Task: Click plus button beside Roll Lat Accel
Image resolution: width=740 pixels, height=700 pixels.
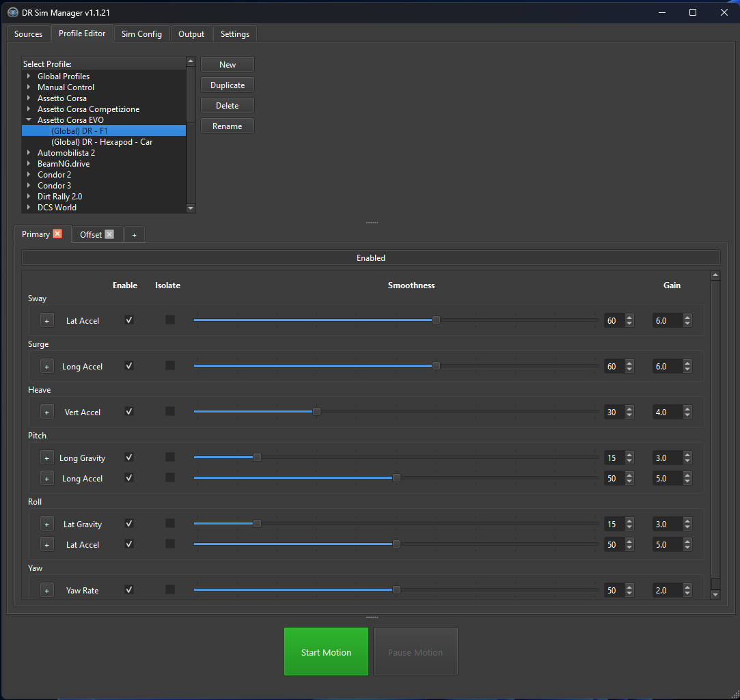Action: (x=46, y=545)
